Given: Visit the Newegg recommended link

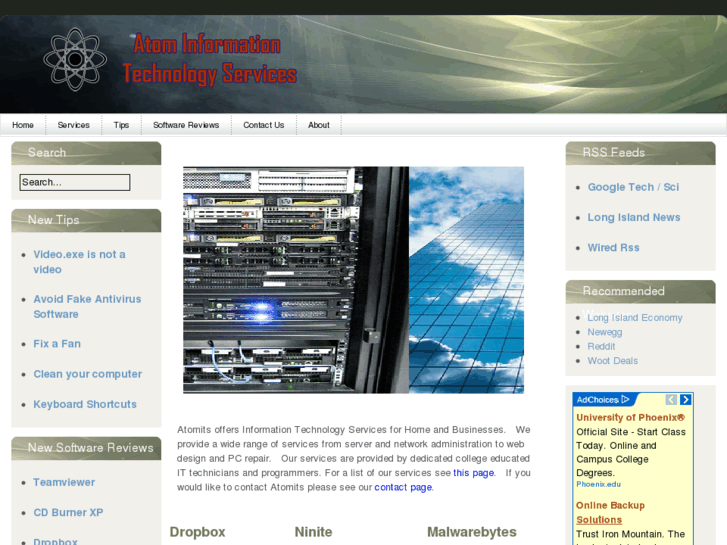Looking at the screenshot, I should tap(605, 332).
